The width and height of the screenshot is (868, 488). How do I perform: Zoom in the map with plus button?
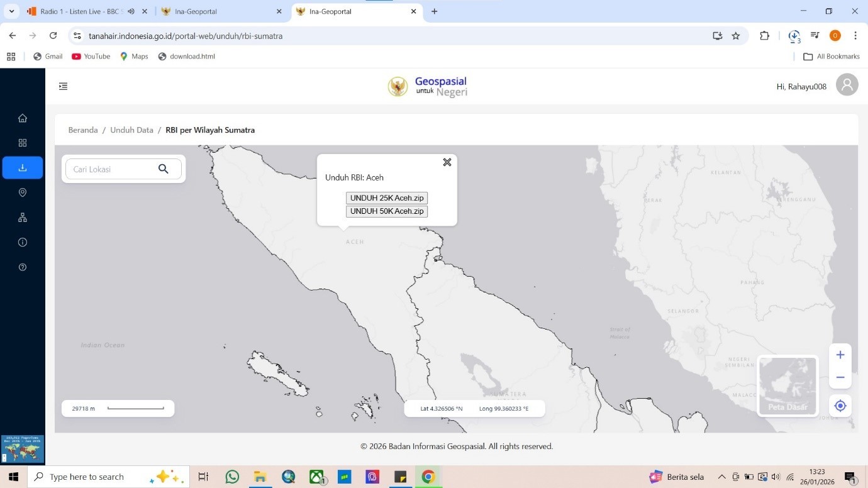coord(840,355)
